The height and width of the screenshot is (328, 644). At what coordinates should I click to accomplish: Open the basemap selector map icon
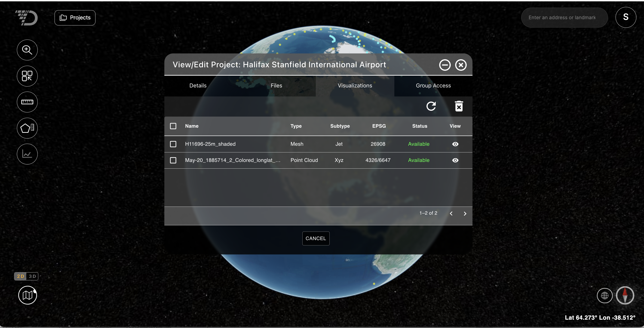tap(28, 295)
